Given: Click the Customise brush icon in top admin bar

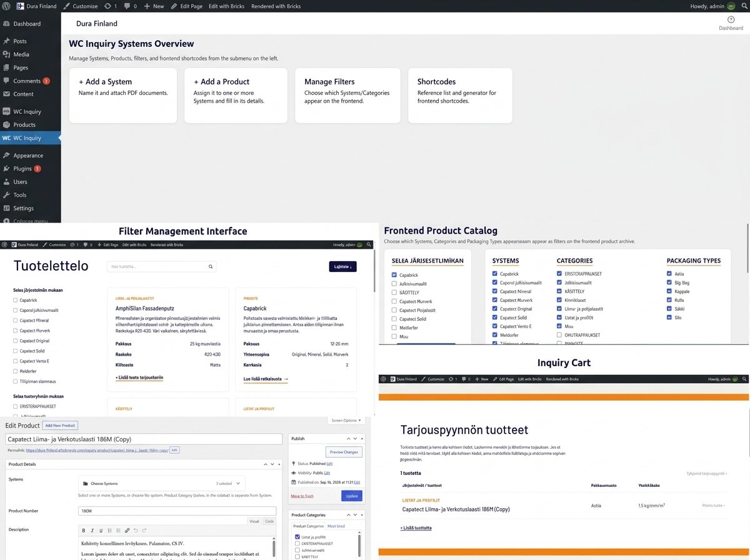Looking at the screenshot, I should pyautogui.click(x=67, y=6).
